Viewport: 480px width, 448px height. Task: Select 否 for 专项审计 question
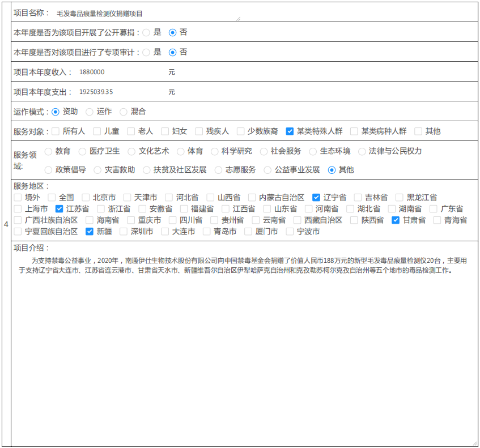point(173,53)
